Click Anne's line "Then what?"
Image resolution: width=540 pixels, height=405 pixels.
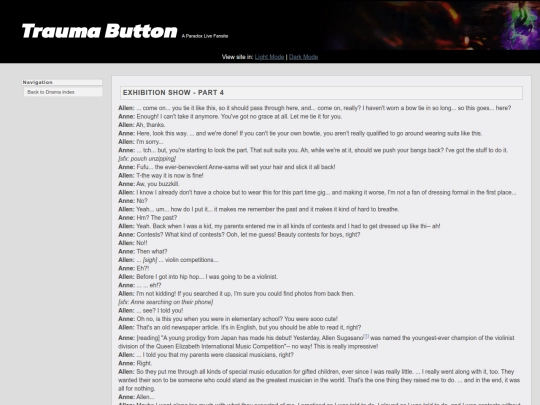click(143, 251)
